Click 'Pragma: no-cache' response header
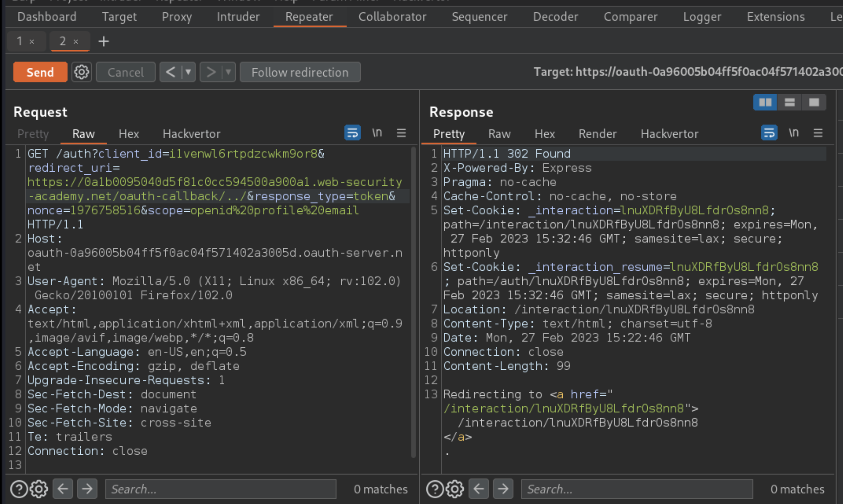This screenshot has height=504, width=843. [500, 182]
